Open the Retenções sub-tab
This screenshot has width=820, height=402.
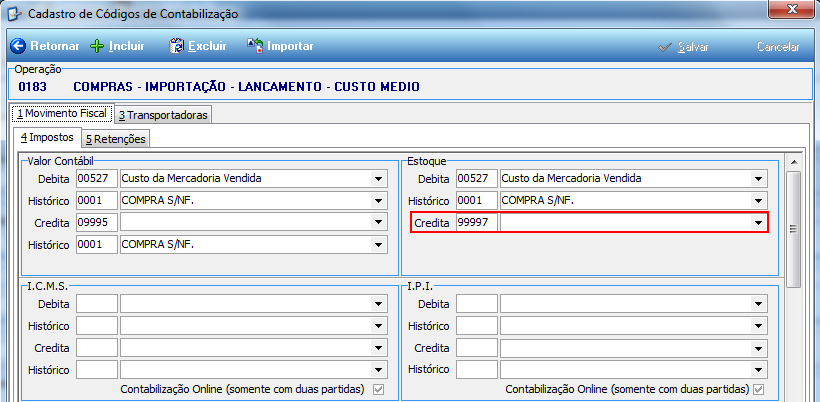coord(116,139)
